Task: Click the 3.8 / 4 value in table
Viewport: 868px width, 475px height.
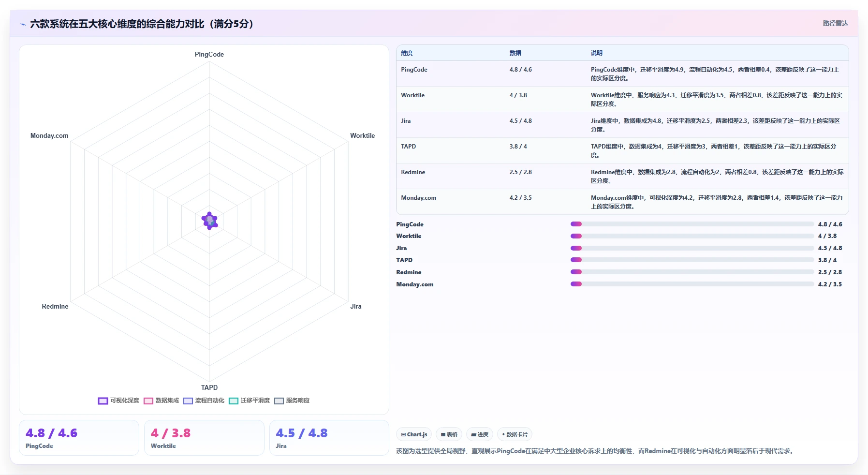Action: click(x=518, y=147)
